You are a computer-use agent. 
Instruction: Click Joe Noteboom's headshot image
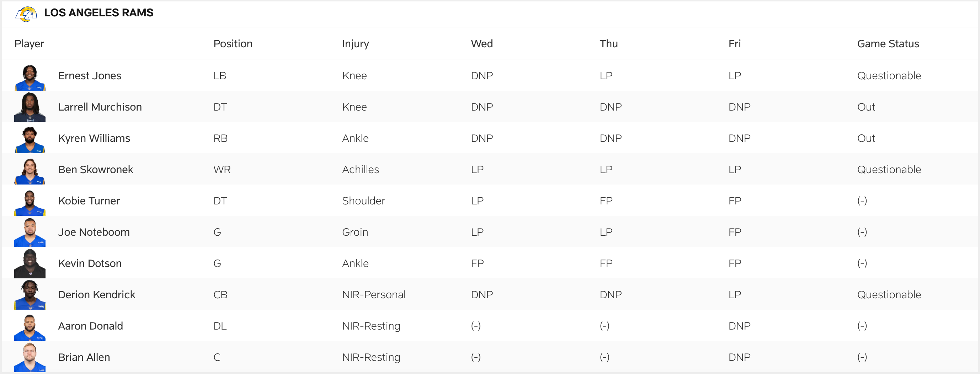click(x=30, y=233)
